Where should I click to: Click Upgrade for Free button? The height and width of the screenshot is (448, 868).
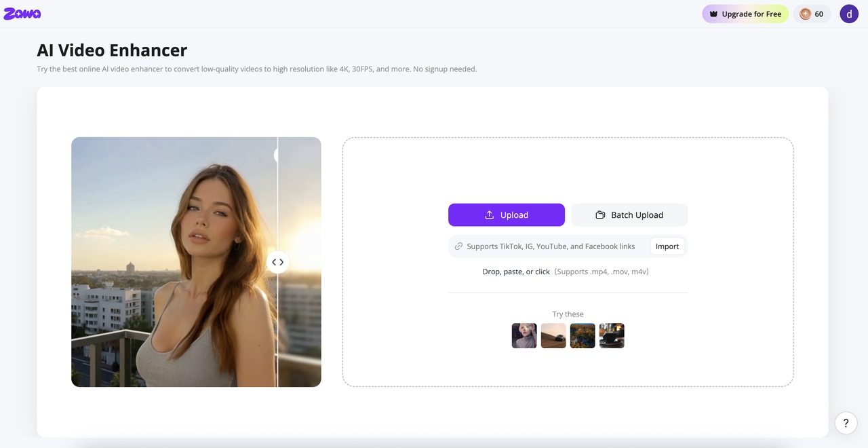click(745, 14)
